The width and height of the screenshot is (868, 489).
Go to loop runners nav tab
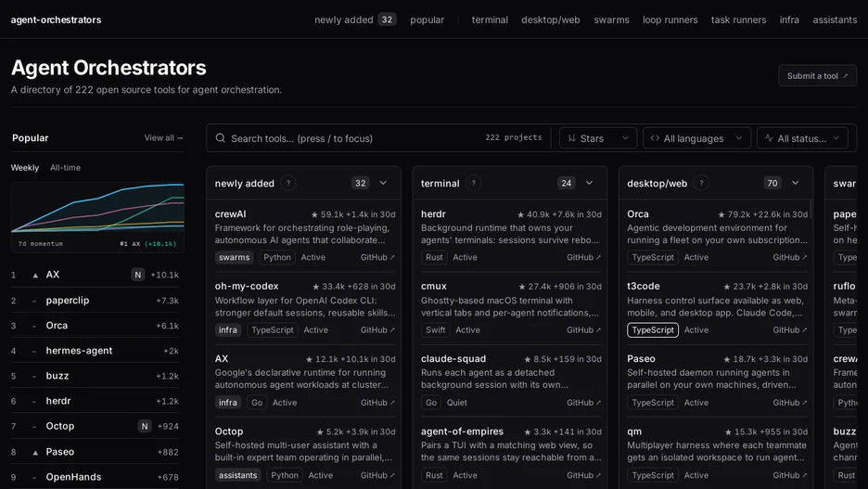670,19
